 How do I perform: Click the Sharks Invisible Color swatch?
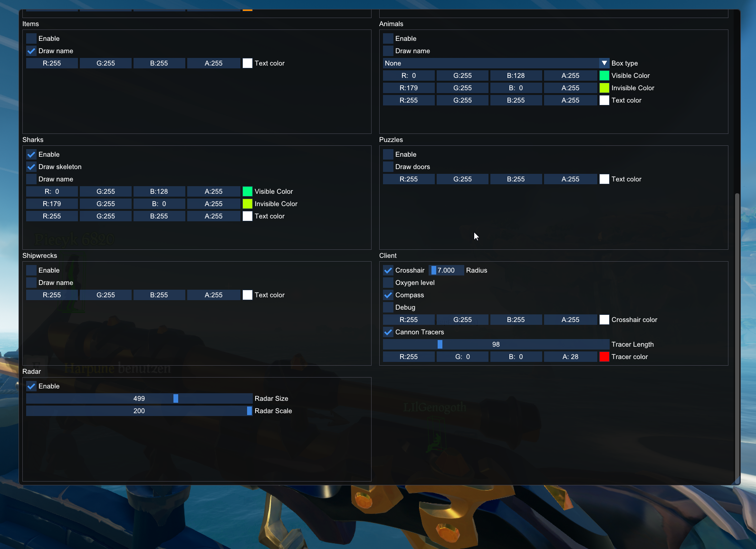(x=247, y=204)
